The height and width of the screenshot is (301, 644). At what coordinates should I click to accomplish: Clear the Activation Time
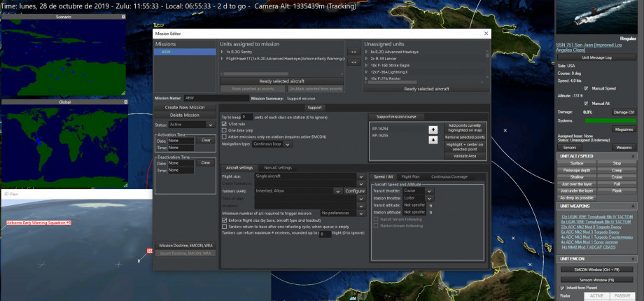206,140
